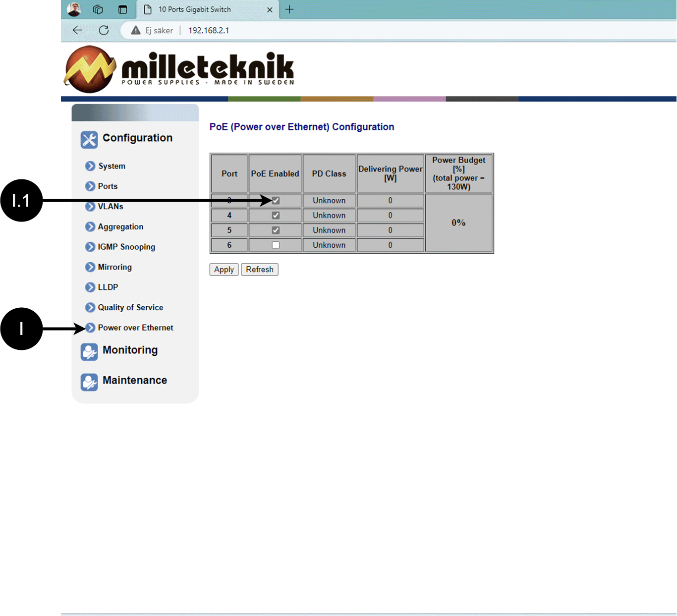Viewport: 677px width, 616px height.
Task: Click the Configuration wrench icon
Action: (89, 140)
